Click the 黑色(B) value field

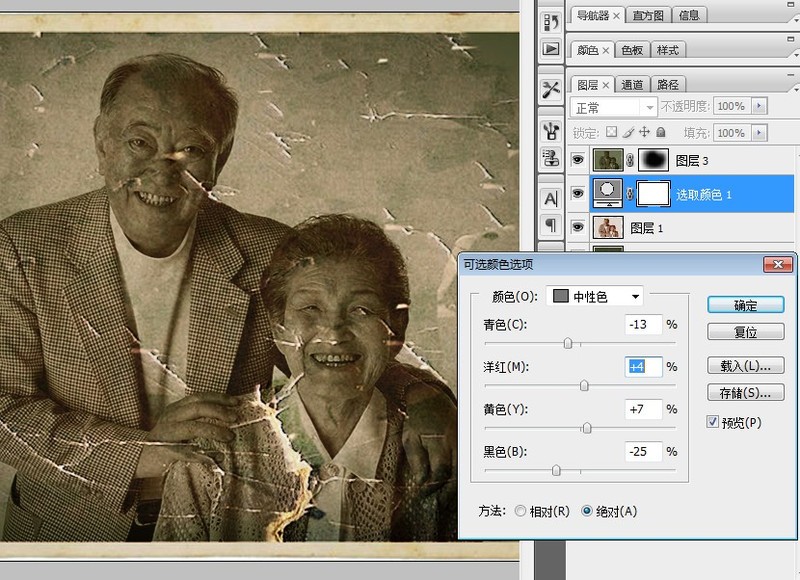pyautogui.click(x=643, y=451)
